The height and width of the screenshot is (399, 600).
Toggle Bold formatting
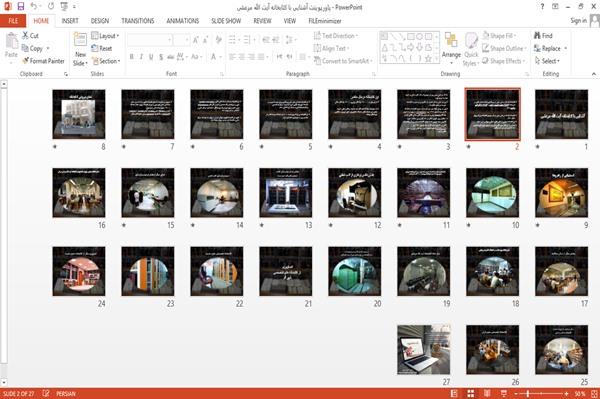[x=132, y=57]
